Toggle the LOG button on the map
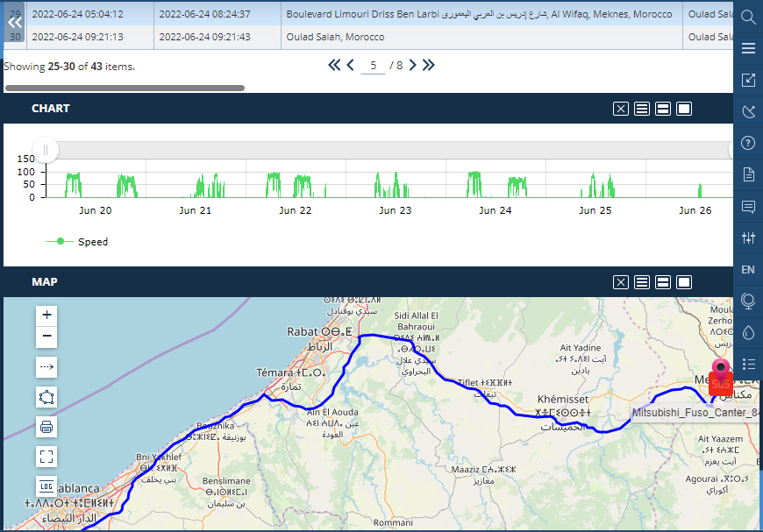The width and height of the screenshot is (763, 532). [47, 486]
